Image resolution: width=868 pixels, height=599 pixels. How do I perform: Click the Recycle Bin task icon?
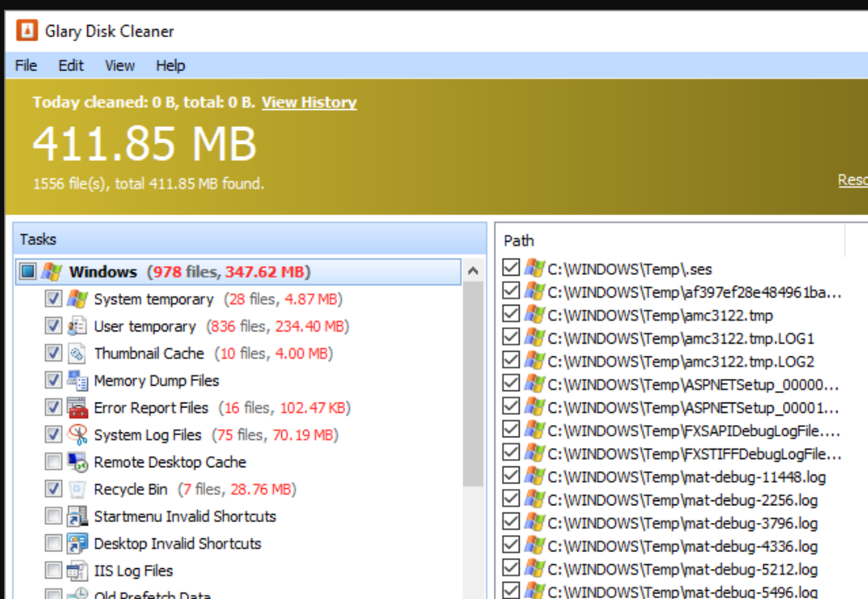coord(78,489)
